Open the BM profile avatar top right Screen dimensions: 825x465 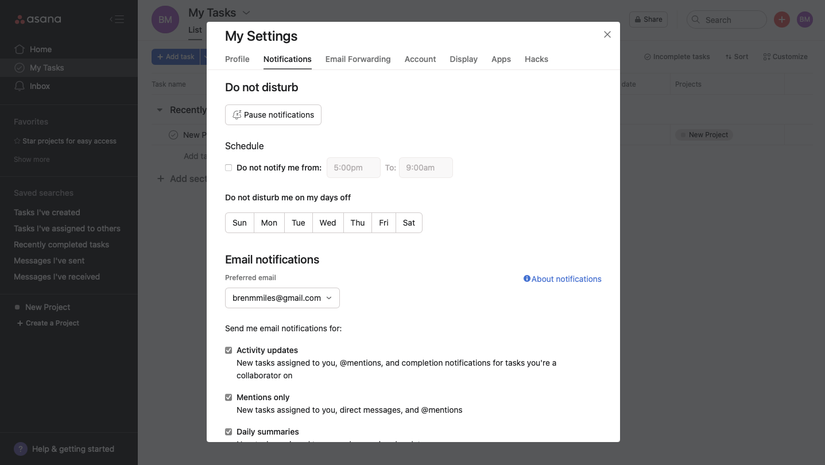[x=805, y=19]
